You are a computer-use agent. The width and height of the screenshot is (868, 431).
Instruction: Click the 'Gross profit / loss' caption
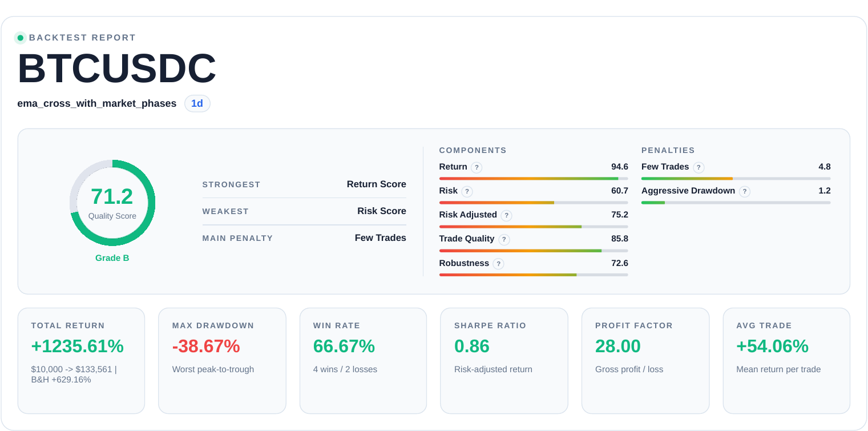click(x=629, y=369)
